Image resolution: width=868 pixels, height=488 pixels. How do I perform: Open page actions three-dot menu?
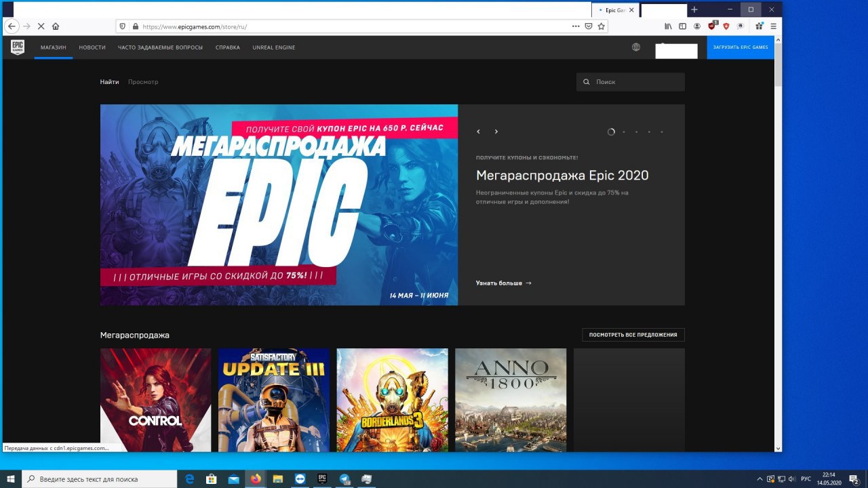click(x=576, y=26)
